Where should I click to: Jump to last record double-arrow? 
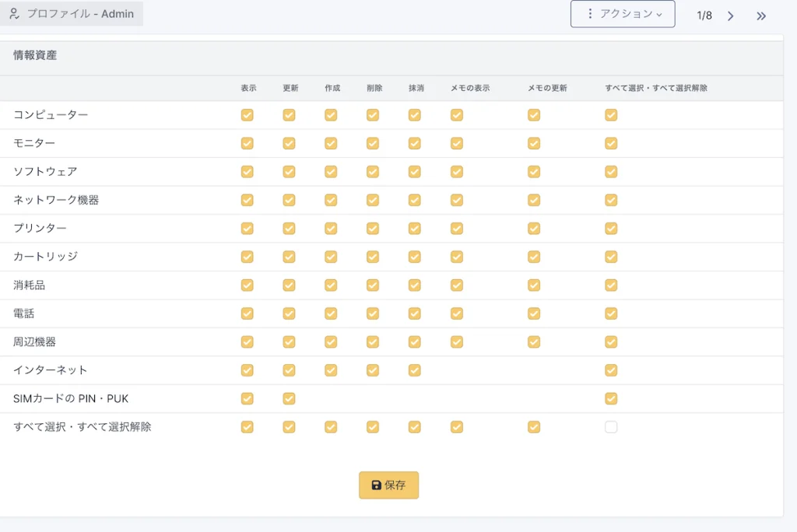click(x=761, y=16)
